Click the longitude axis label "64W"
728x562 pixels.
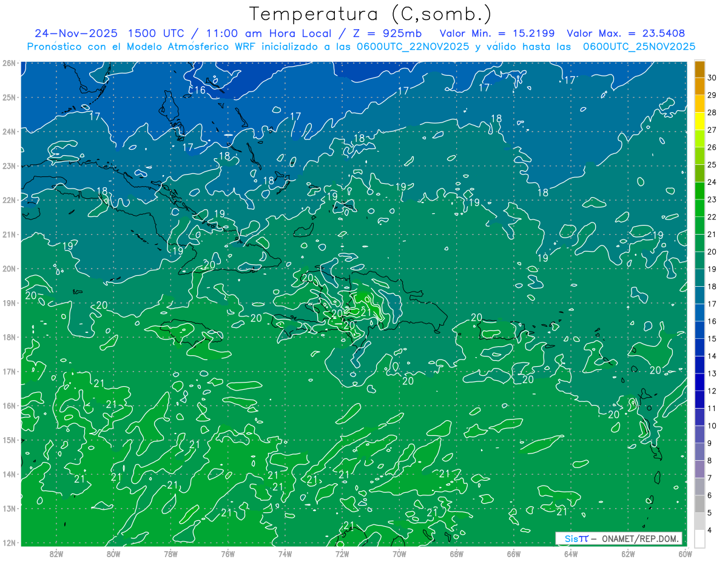click(x=571, y=553)
